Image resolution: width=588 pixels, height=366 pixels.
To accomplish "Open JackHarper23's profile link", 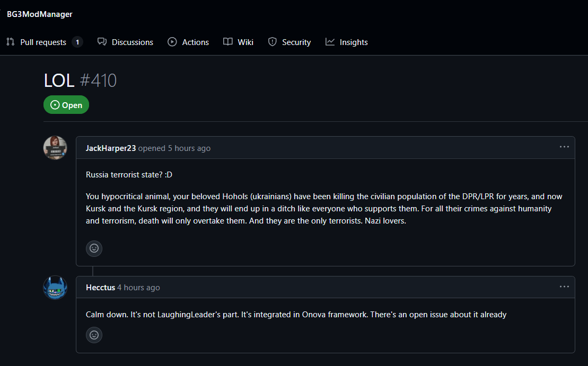I will coord(111,148).
